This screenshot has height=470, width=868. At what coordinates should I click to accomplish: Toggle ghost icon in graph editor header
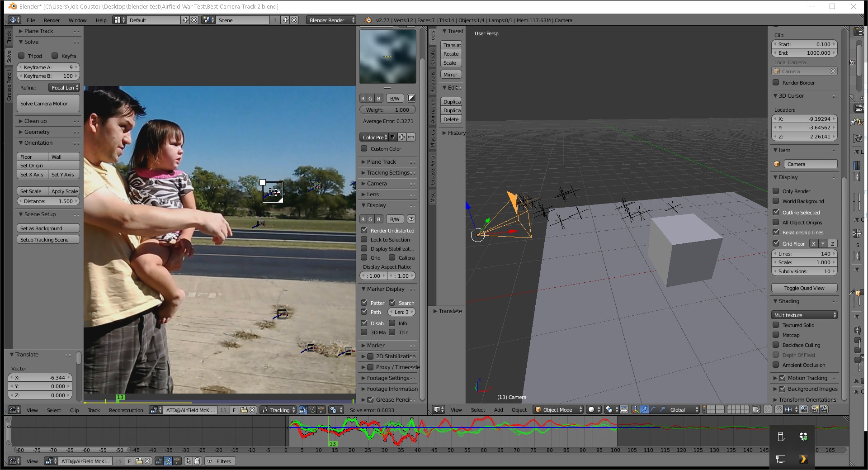point(197,461)
